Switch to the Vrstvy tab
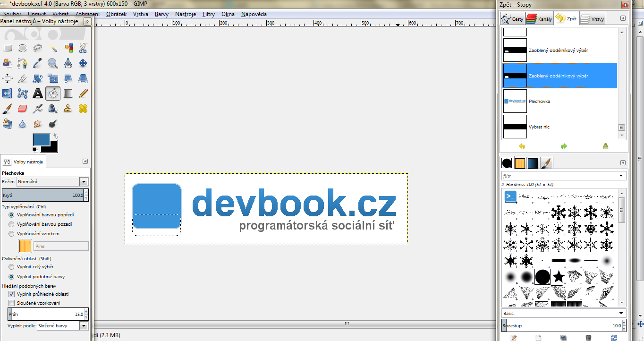The height and width of the screenshot is (341, 644). tap(593, 19)
